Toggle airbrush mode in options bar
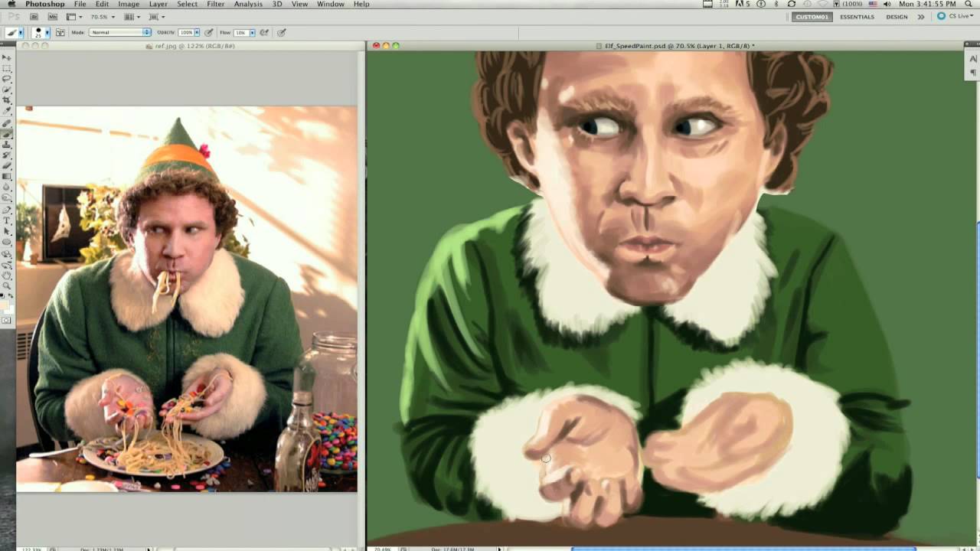 (264, 32)
